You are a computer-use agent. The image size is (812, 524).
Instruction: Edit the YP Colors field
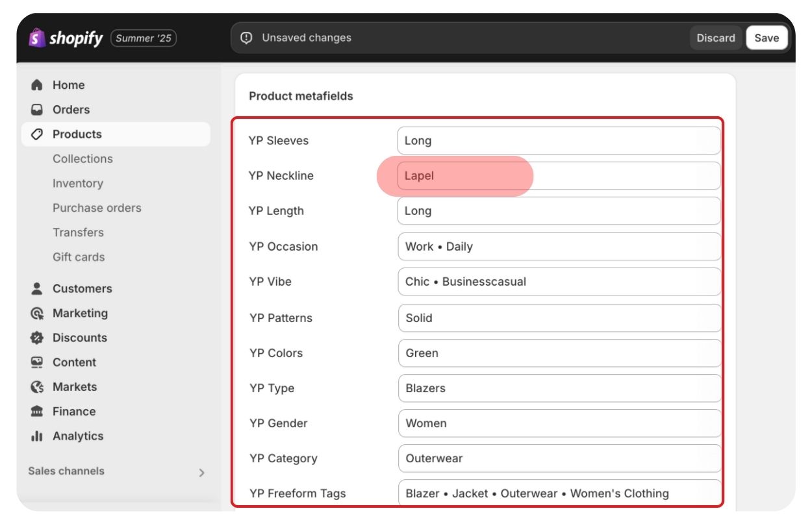(559, 353)
